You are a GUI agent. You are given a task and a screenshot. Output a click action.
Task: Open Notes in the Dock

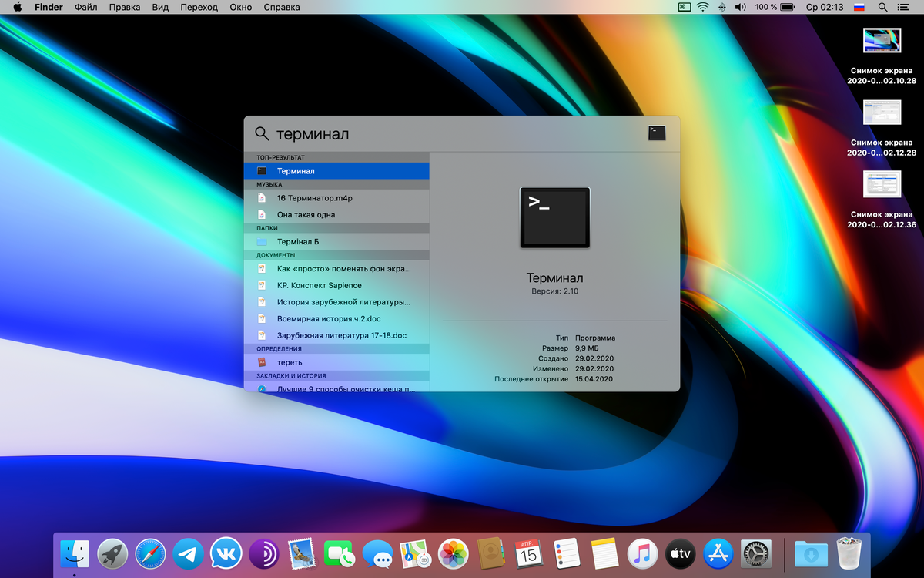tap(604, 553)
